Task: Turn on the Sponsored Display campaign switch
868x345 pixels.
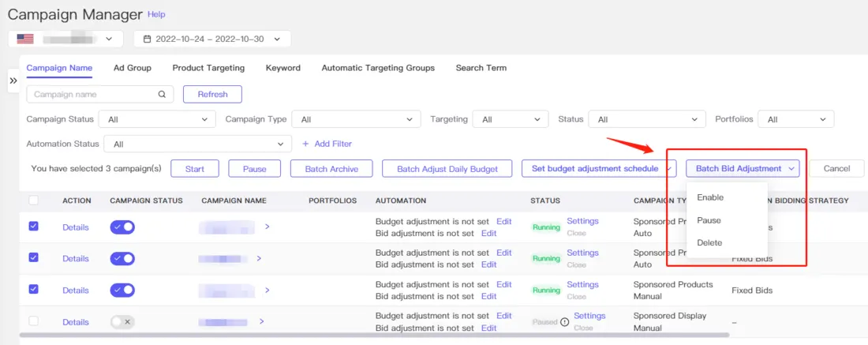Action: (x=122, y=322)
